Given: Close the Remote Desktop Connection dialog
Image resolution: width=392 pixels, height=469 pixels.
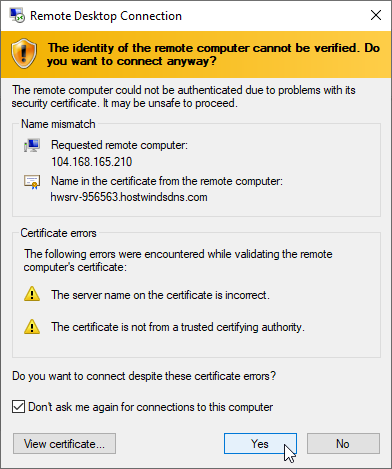Looking at the screenshot, I should coord(376,15).
